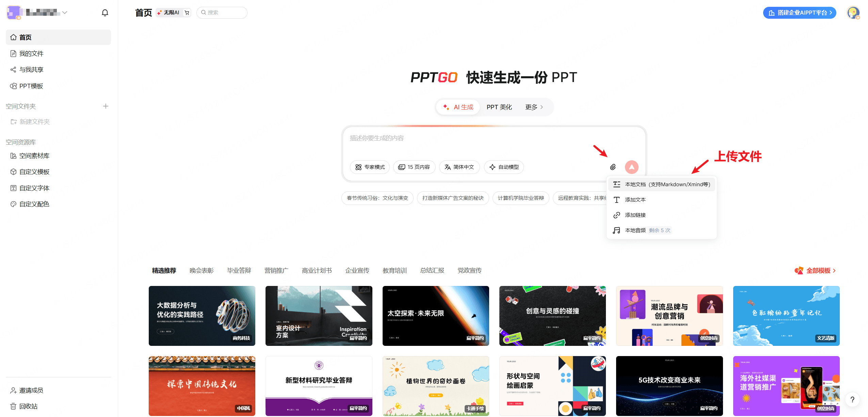The width and height of the screenshot is (868, 417).
Task: Click the plus icon beside 空间文件夹
Action: [106, 106]
